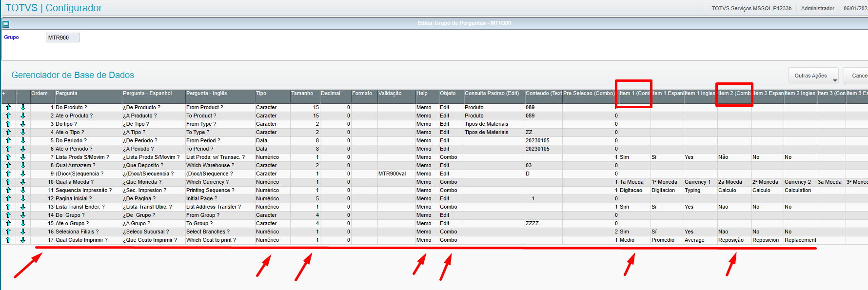Move row 'Ate o Produto ?' down

pos(23,116)
